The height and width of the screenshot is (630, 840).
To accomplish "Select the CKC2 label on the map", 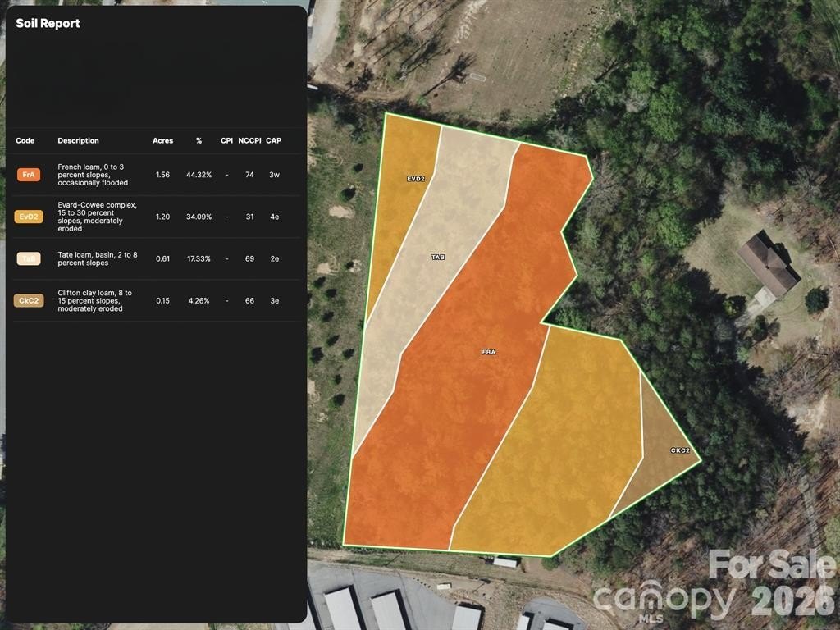I will tap(680, 450).
